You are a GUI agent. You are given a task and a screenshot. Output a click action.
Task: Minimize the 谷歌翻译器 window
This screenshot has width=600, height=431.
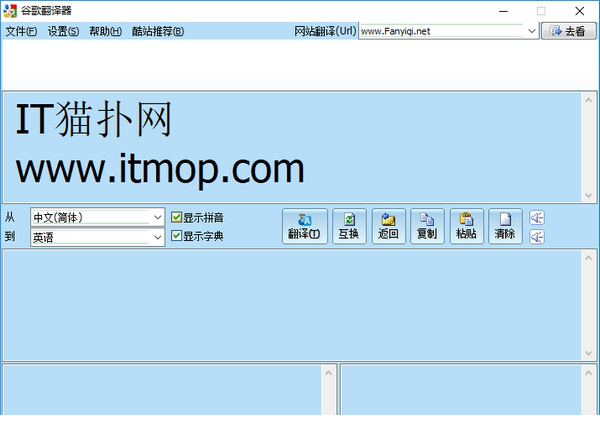coord(504,11)
